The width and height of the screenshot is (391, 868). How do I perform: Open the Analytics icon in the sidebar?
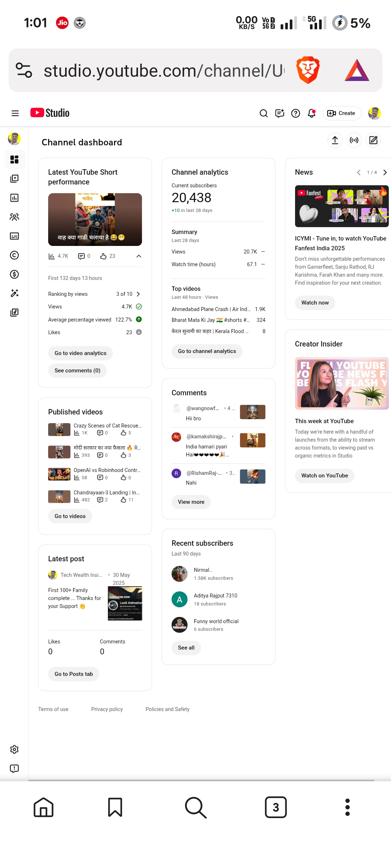tap(14, 198)
